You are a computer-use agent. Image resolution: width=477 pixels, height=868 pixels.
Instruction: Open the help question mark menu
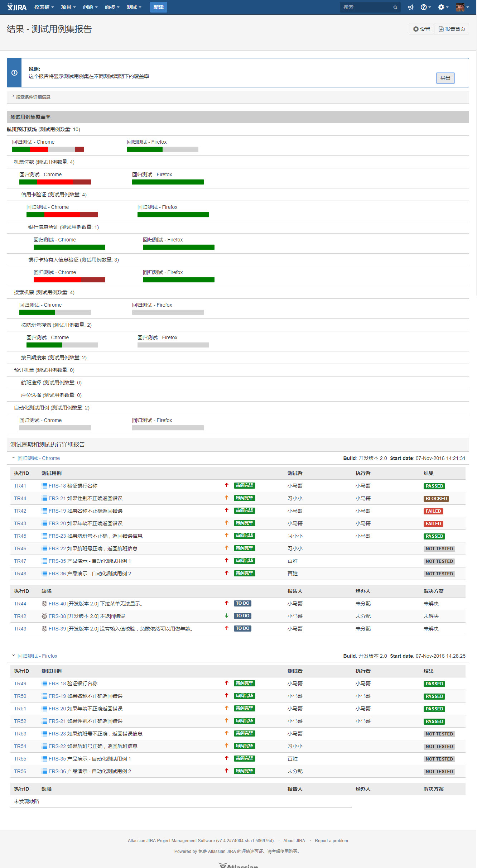pos(425,7)
